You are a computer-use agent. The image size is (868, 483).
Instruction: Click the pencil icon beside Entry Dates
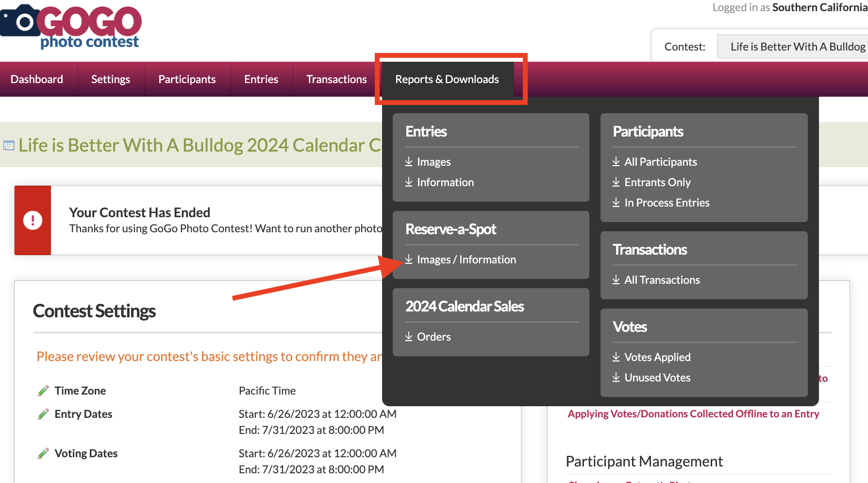(43, 414)
